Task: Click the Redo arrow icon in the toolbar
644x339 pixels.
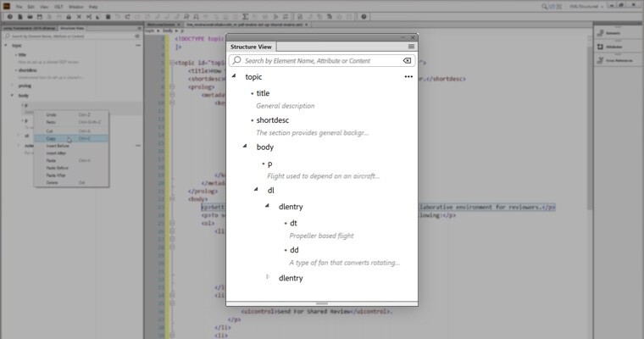Action: (127, 17)
